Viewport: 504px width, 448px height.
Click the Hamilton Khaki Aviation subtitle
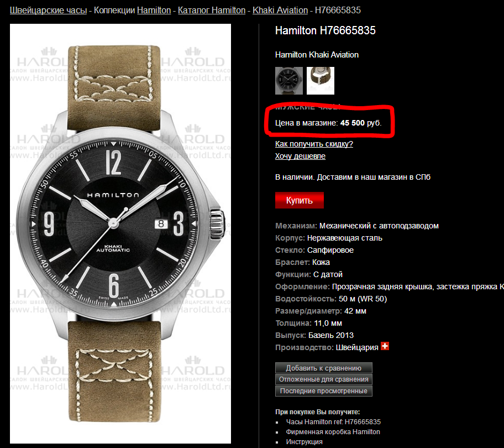[x=317, y=55]
